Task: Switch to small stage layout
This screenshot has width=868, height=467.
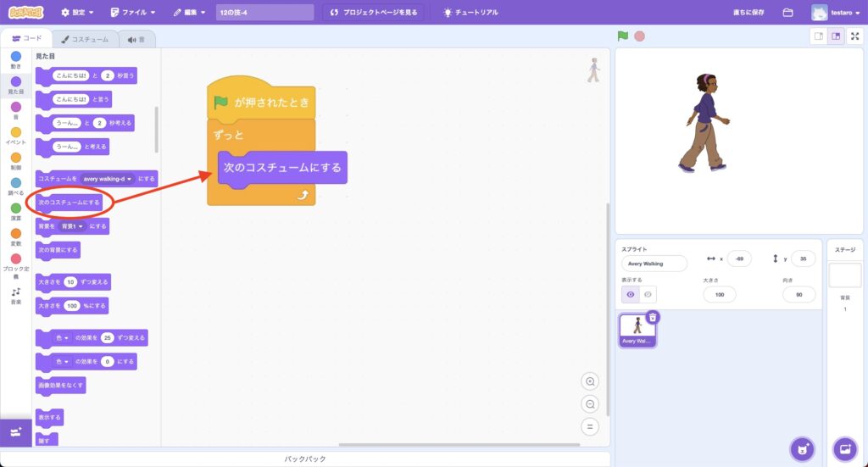Action: tap(818, 36)
